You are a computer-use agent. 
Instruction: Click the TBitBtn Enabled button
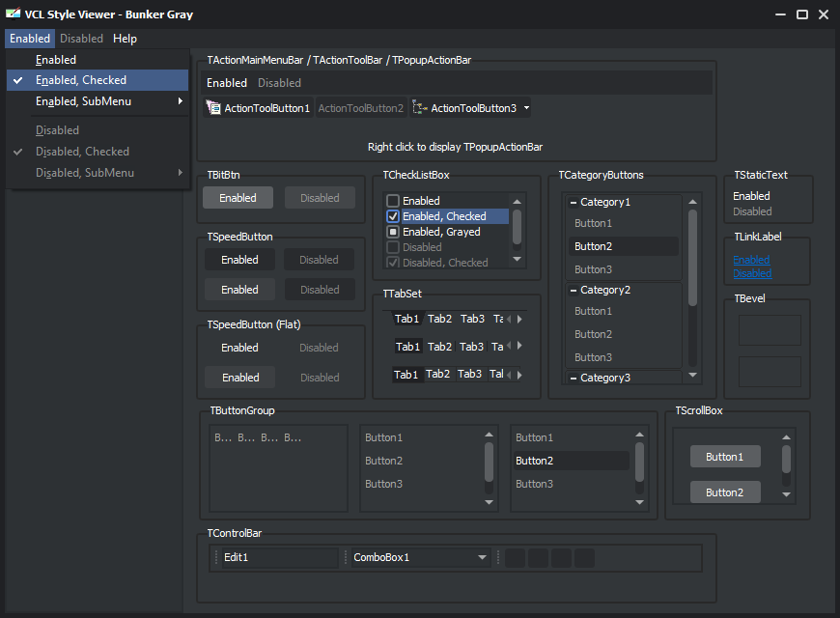tap(238, 198)
